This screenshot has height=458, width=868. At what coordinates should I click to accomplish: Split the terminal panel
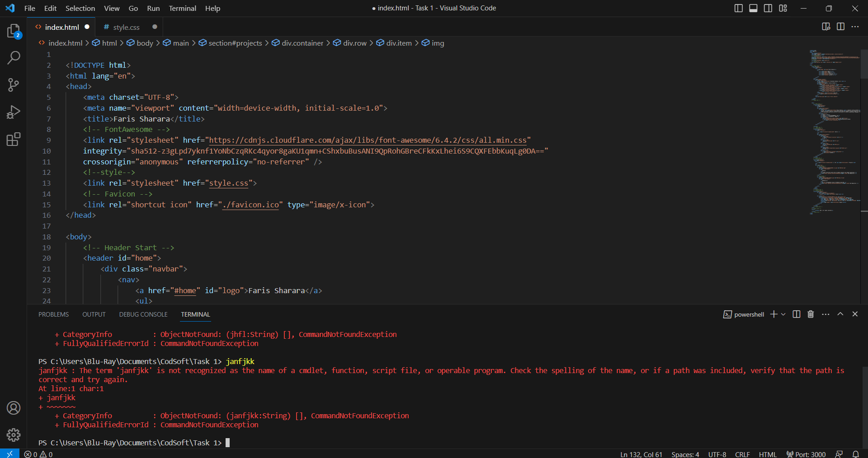tap(797, 314)
